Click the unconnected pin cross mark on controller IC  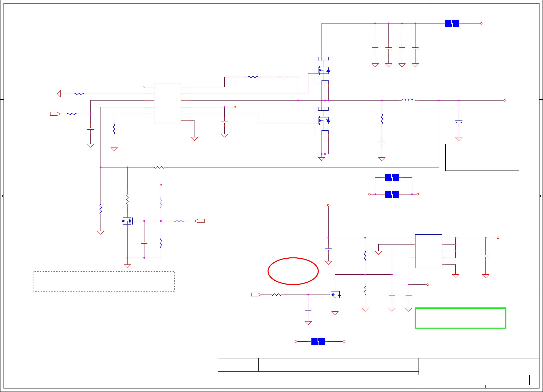[144, 87]
